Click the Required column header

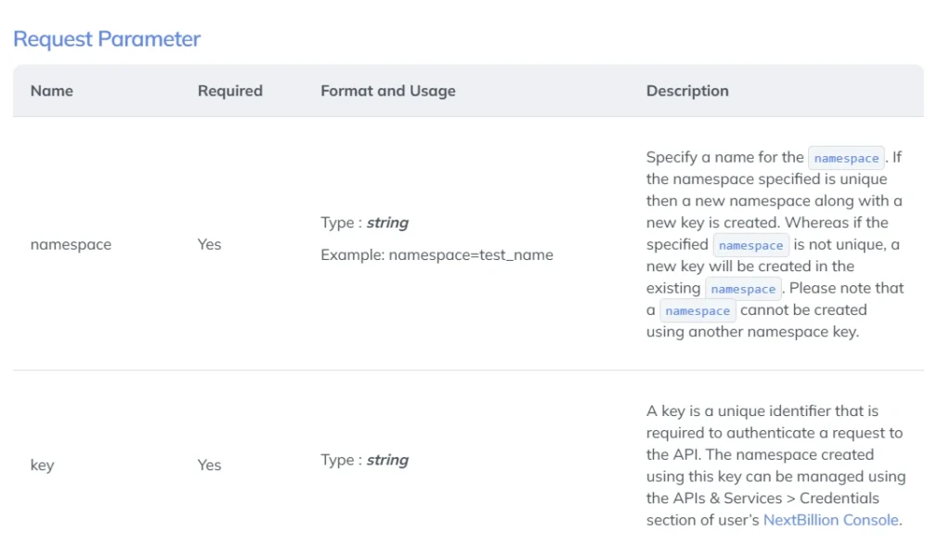[x=230, y=91]
